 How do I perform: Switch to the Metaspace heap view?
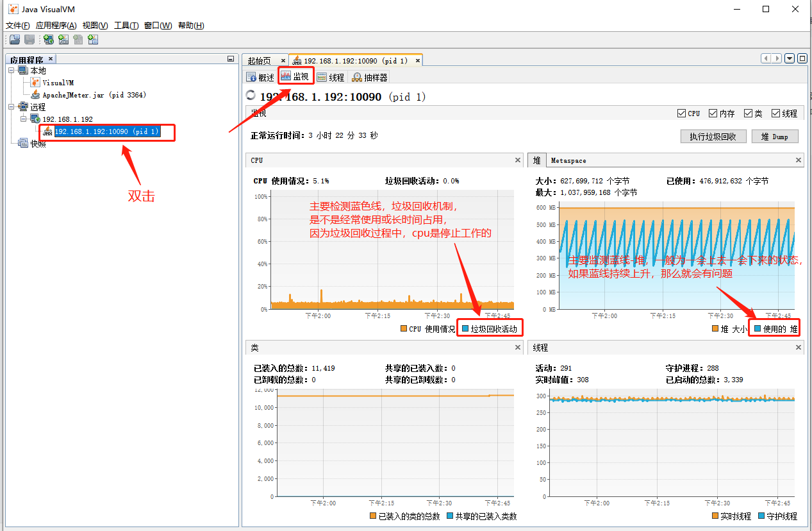[568, 160]
